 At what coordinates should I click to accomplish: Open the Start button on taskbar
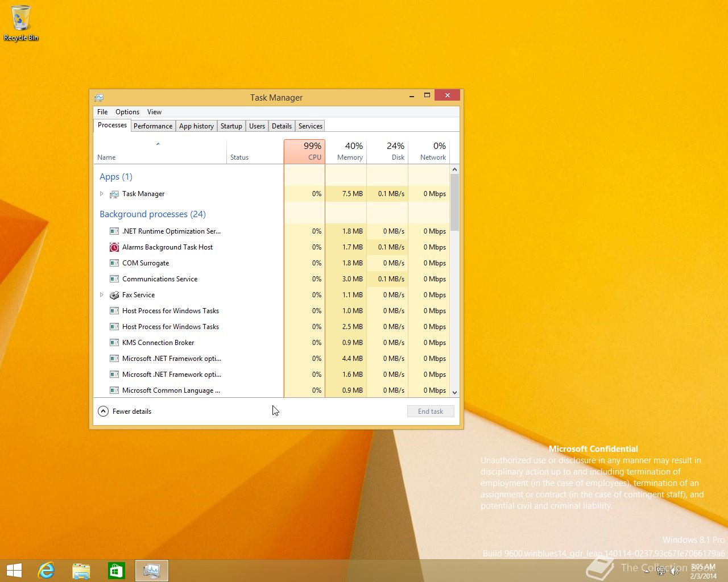click(14, 571)
